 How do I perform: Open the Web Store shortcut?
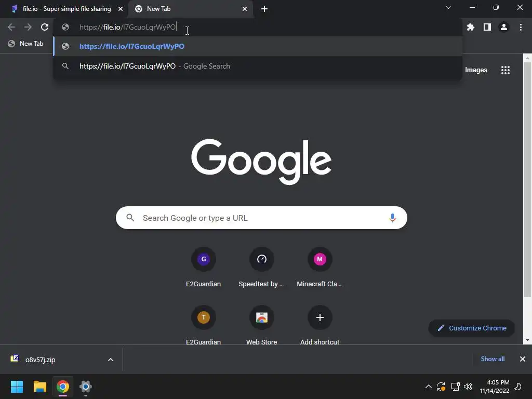[262, 325]
